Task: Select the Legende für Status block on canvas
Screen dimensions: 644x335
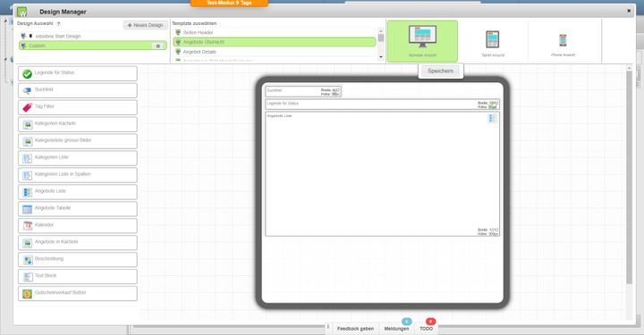Action: pyautogui.click(x=383, y=105)
